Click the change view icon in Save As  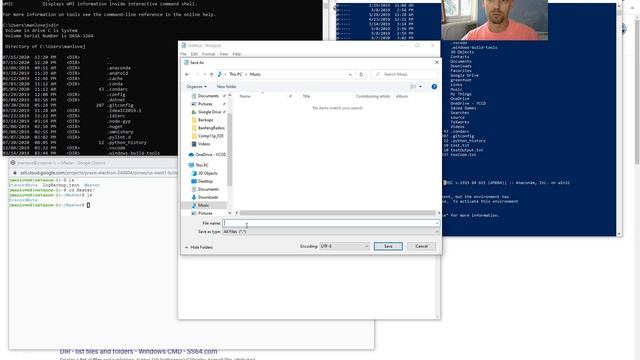coord(413,87)
